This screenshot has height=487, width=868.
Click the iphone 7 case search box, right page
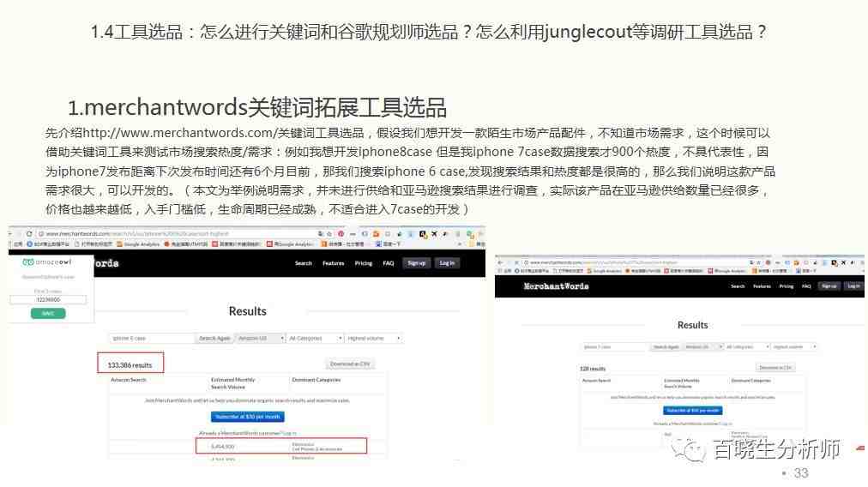coord(615,347)
